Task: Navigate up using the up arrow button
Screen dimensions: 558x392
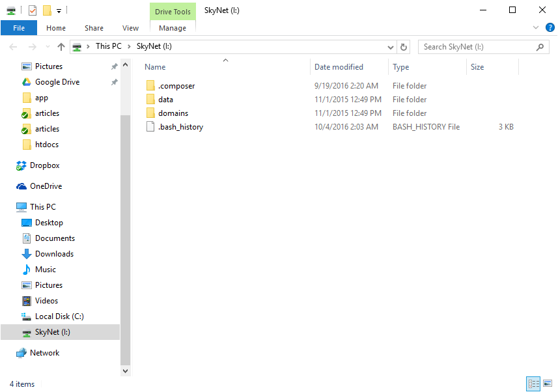Action: 61,46
